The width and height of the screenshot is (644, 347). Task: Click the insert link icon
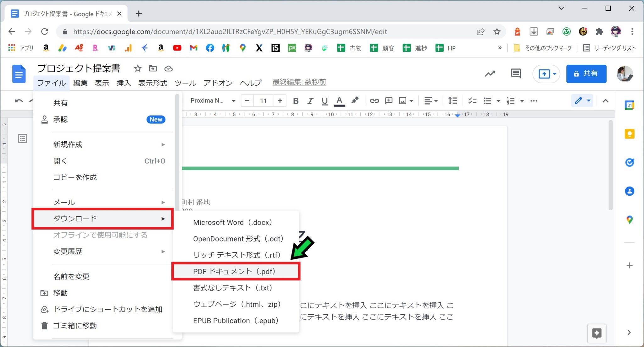point(374,101)
